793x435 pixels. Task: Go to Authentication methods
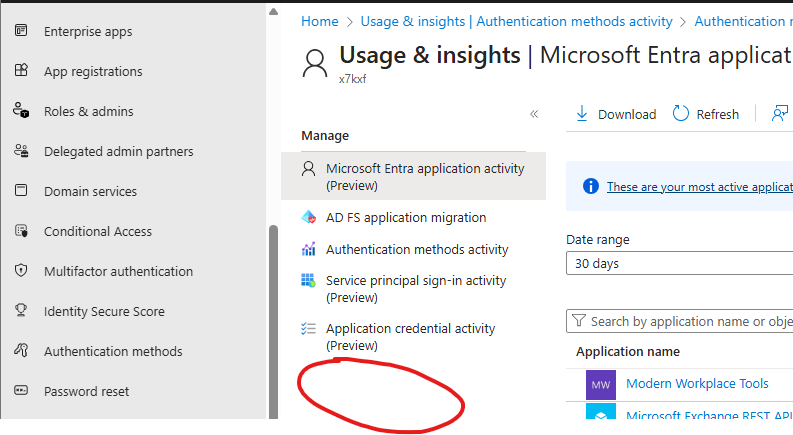tap(113, 351)
